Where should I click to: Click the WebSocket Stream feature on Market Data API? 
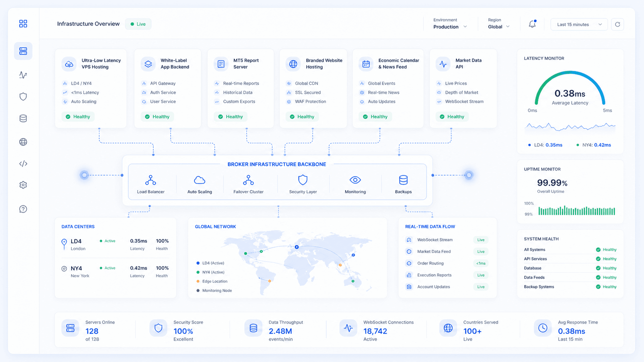click(460, 102)
